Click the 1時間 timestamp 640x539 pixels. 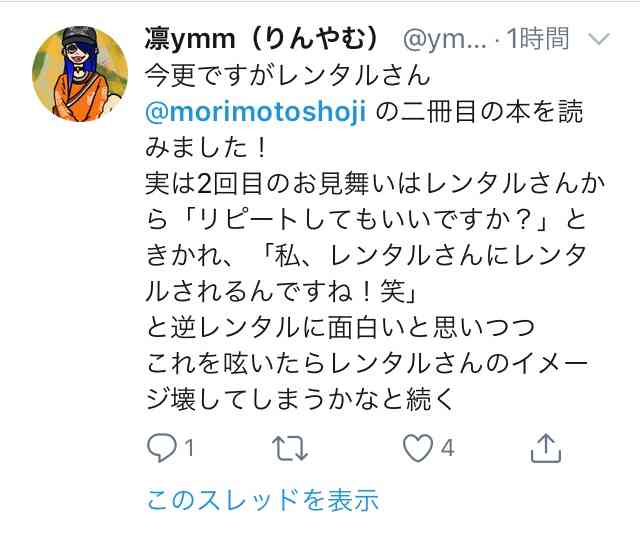coord(538,39)
